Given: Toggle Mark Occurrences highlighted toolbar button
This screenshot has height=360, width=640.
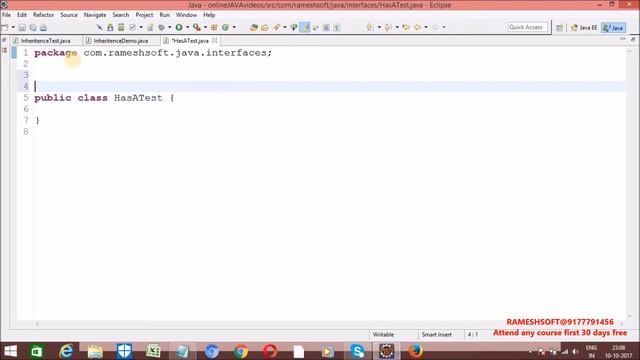Looking at the screenshot, I should point(304,27).
